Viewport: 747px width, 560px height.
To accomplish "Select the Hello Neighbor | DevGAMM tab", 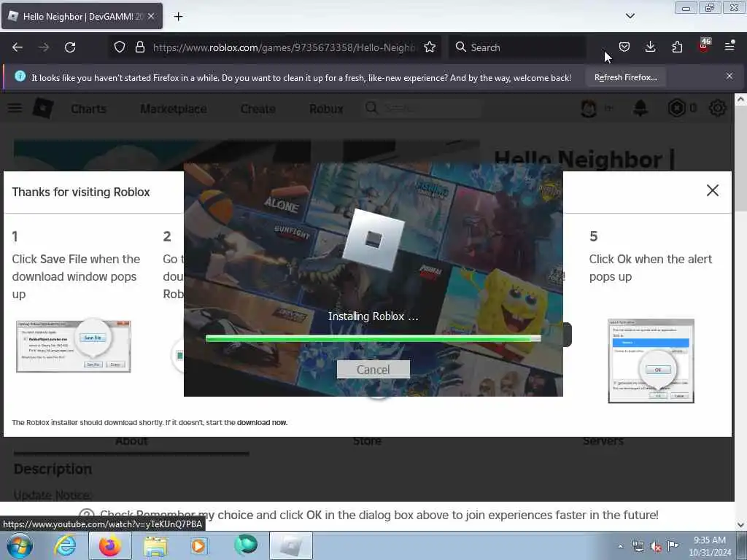I will tap(82, 16).
